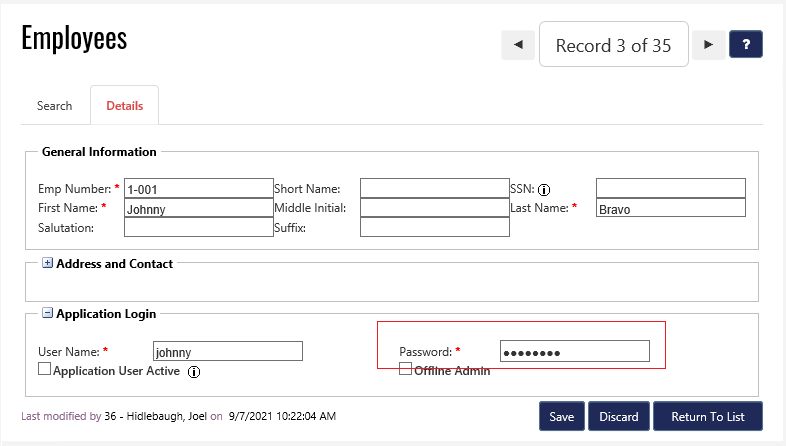Discard changes to this employee
This screenshot has height=446, width=786.
click(619, 416)
